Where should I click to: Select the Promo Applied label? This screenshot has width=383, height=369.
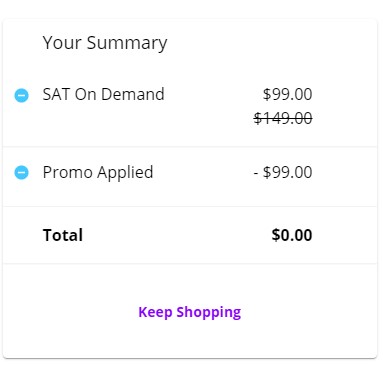point(98,173)
